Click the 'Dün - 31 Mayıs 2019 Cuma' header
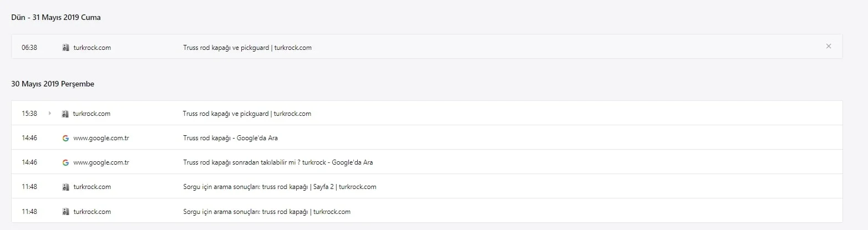 pos(55,18)
